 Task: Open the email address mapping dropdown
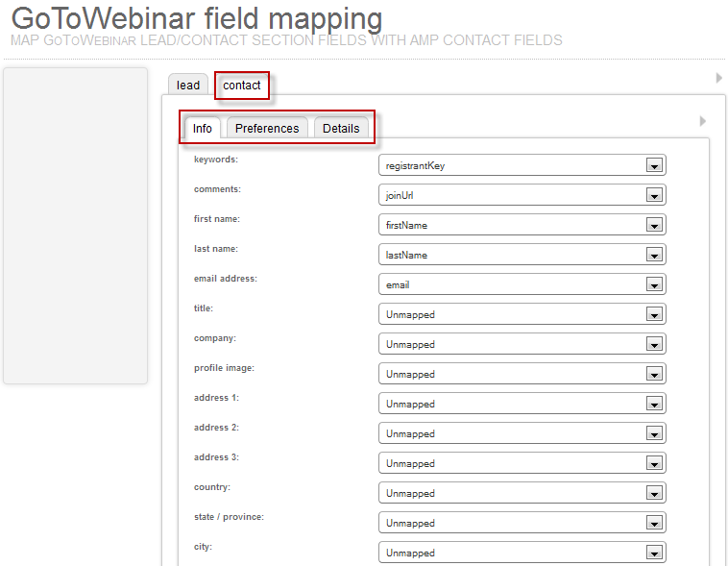point(522,284)
